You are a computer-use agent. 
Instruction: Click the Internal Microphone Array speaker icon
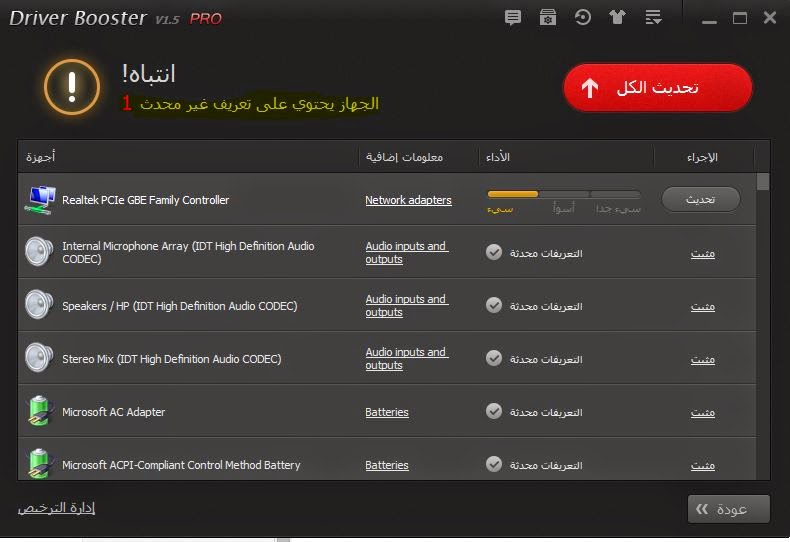point(39,251)
